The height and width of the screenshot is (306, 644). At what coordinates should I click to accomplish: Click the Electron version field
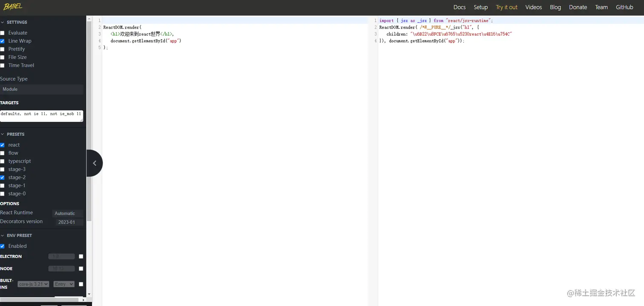pyautogui.click(x=61, y=256)
